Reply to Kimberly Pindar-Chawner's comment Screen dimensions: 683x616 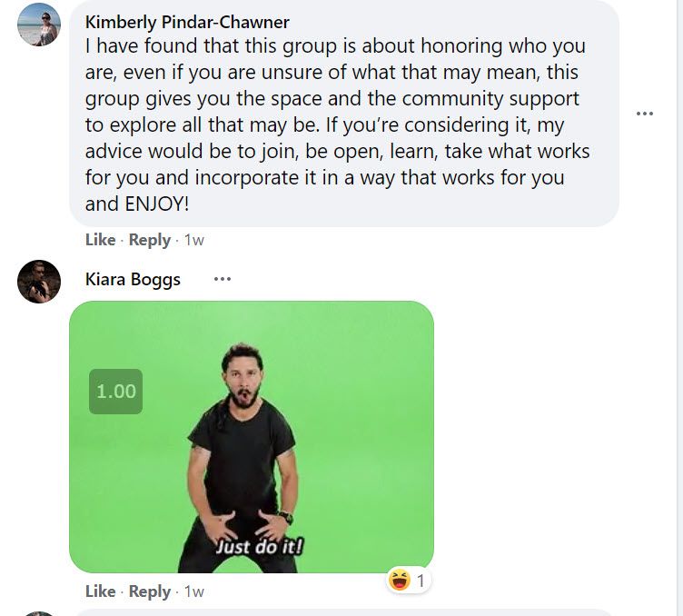tap(150, 240)
